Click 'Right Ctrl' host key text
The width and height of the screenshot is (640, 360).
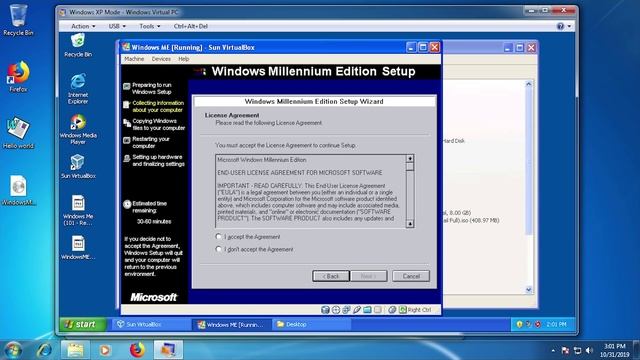click(419, 310)
